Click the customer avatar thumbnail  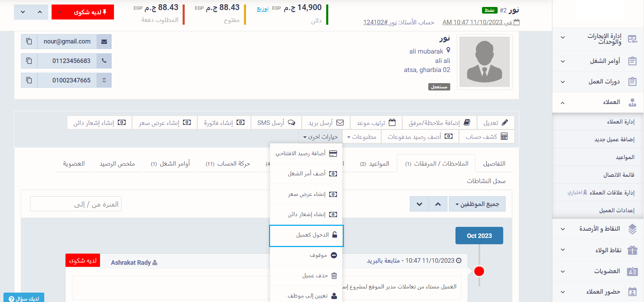484,62
